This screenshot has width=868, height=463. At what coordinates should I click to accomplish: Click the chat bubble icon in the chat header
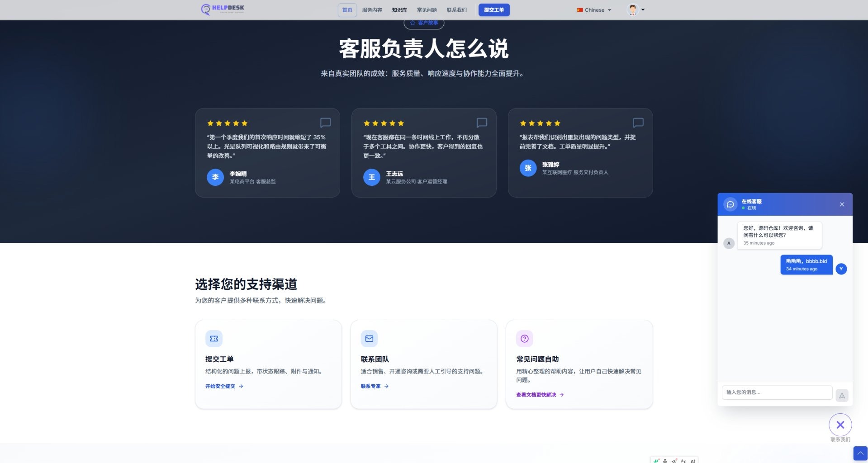pos(730,204)
